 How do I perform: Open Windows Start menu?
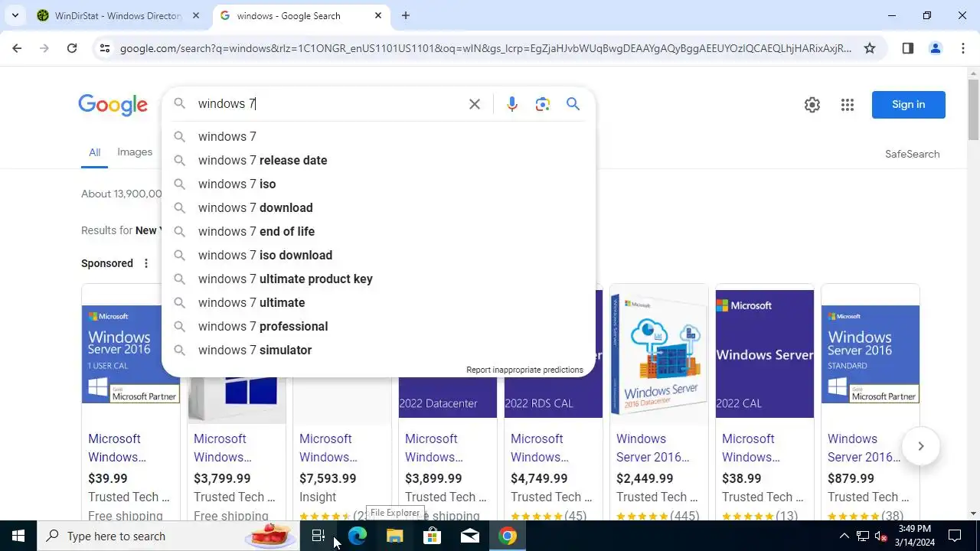(18, 536)
